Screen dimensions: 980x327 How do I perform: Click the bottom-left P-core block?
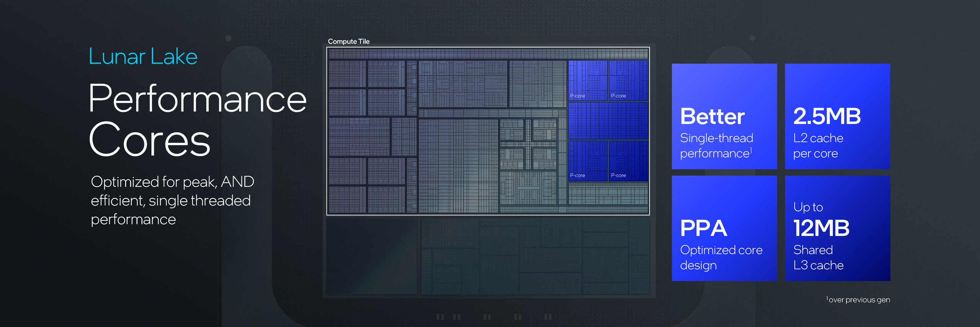pos(588,160)
